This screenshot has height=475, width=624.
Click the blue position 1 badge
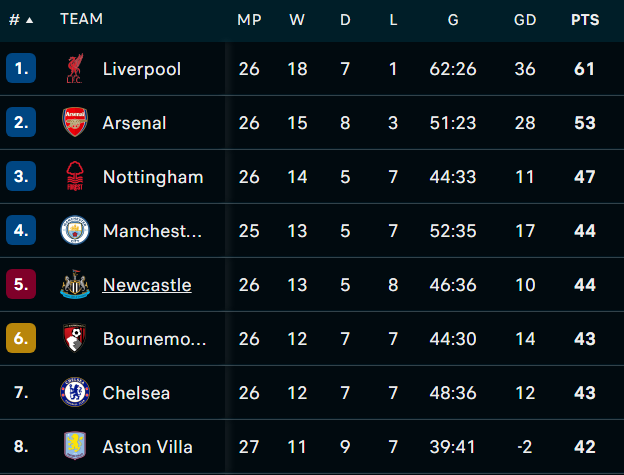pyautogui.click(x=21, y=68)
